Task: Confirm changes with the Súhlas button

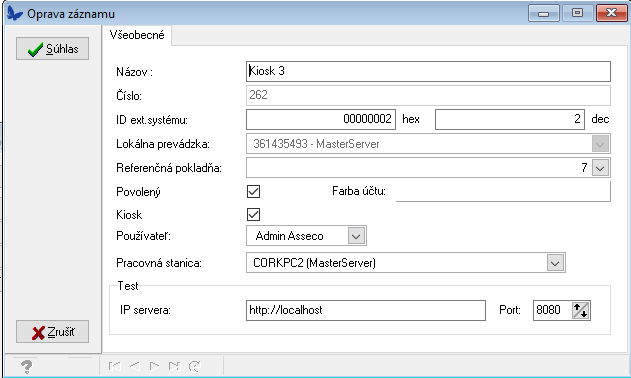Action: 52,49
